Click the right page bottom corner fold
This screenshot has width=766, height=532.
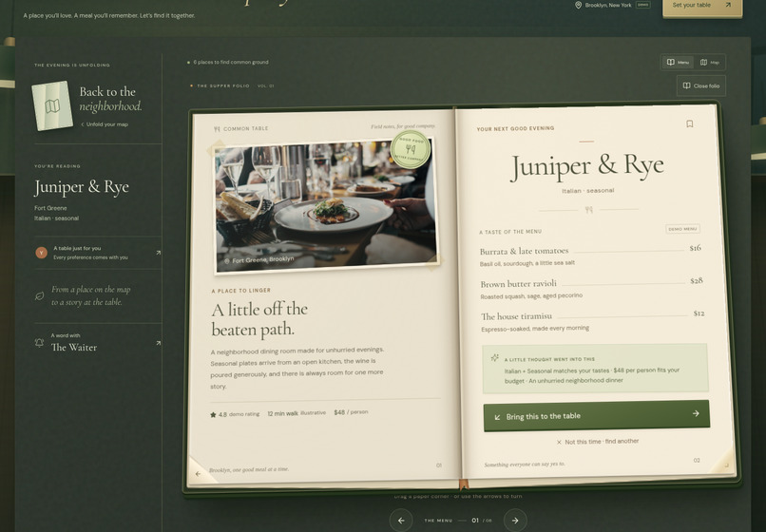(x=725, y=465)
